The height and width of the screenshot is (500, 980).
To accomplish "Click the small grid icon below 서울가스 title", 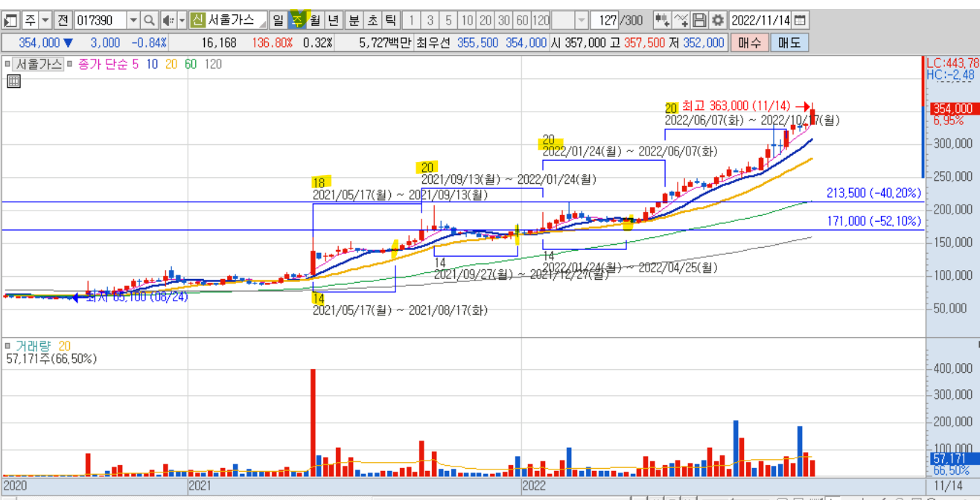I will point(12,81).
